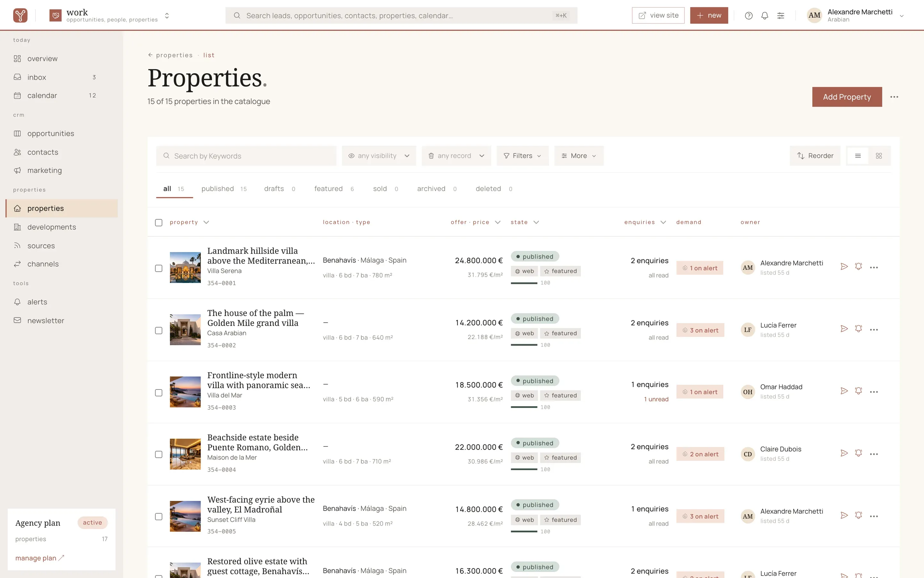Open the 'any visibility' dropdown

tap(379, 156)
